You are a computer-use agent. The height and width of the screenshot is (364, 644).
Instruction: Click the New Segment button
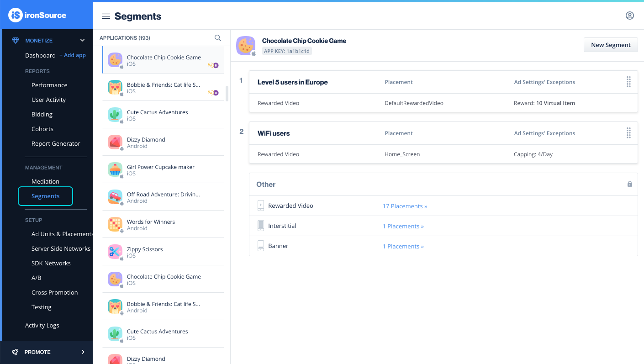(x=611, y=45)
